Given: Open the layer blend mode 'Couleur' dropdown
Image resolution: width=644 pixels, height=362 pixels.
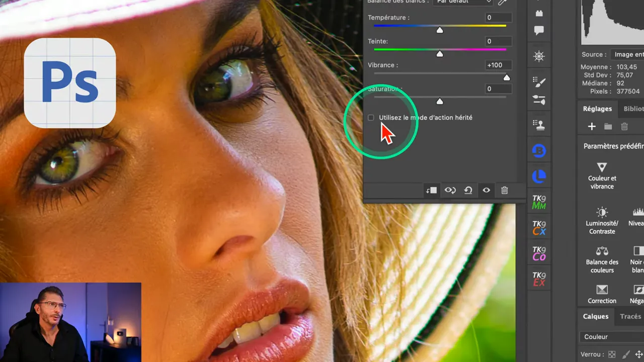Looking at the screenshot, I should click(x=612, y=337).
